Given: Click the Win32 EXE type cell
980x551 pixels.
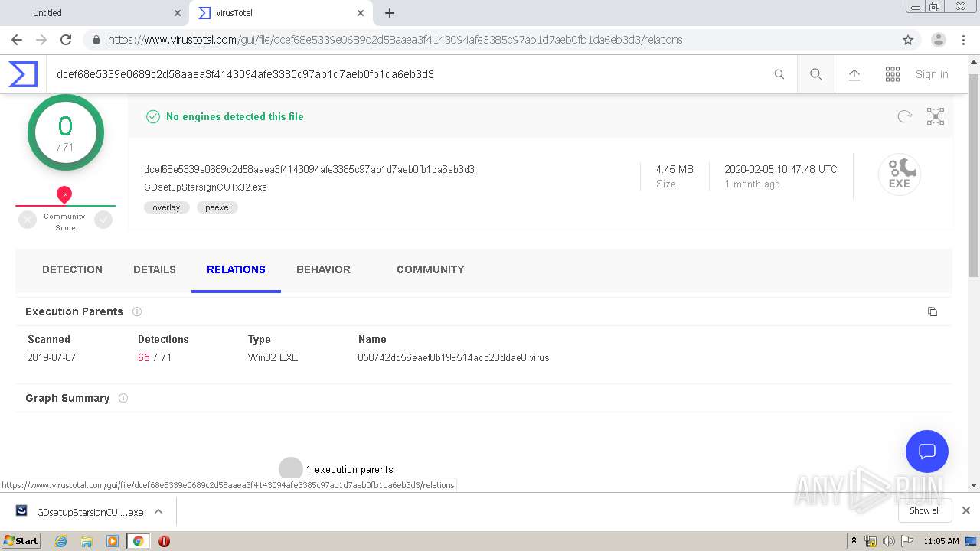Looking at the screenshot, I should click(273, 357).
